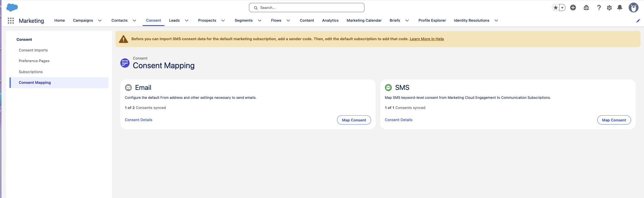Click the '1 of 1 Consents synced' text
Image resolution: width=644 pixels, height=198 pixels.
pyautogui.click(x=405, y=108)
